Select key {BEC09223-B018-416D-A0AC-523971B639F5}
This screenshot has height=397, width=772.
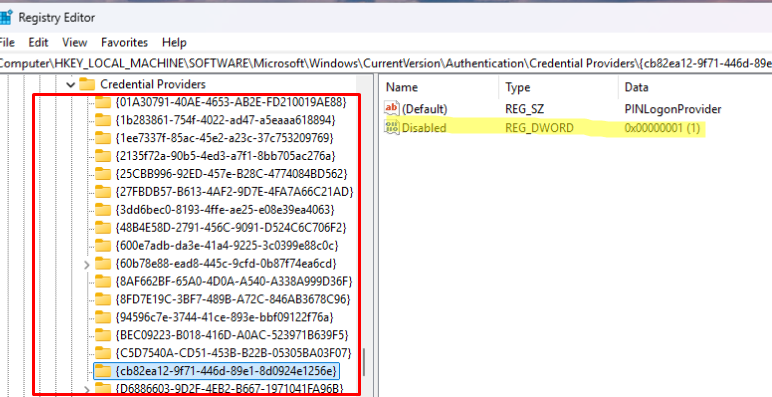(232, 335)
